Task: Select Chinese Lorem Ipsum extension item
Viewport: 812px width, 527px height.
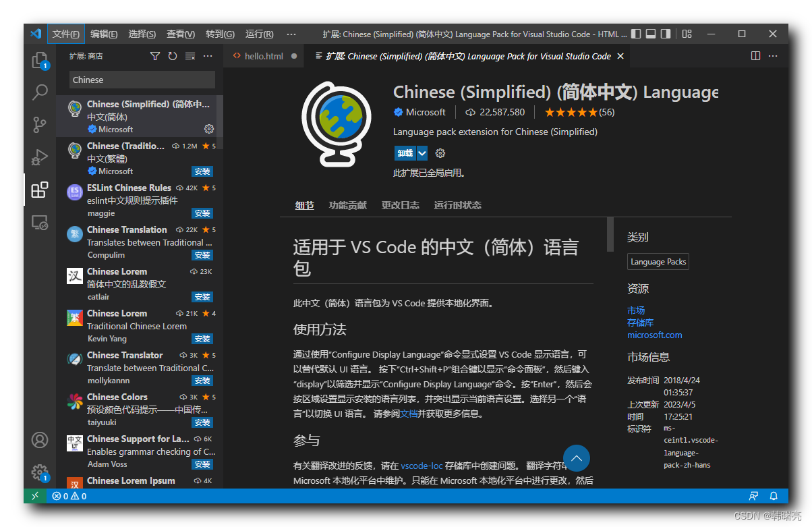Action: 140,480
